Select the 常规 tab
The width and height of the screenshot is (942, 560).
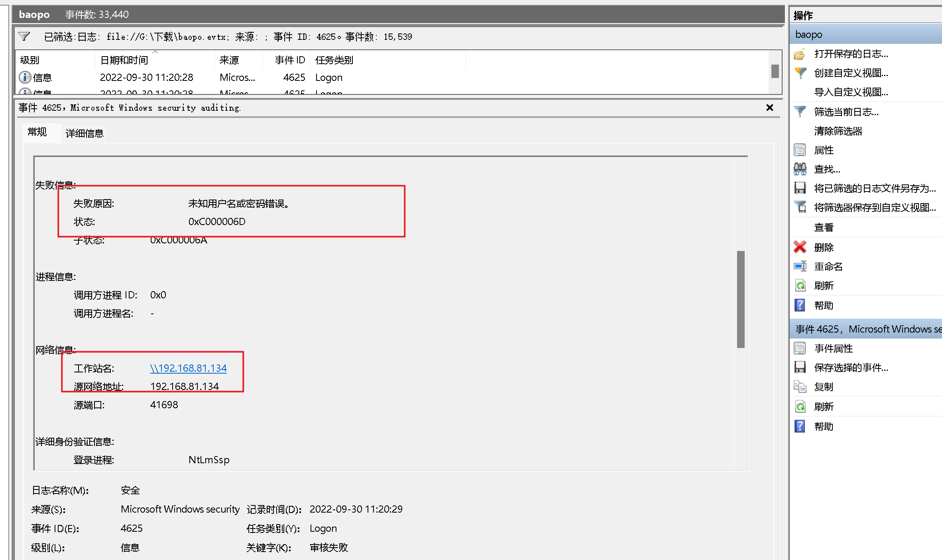pos(37,132)
